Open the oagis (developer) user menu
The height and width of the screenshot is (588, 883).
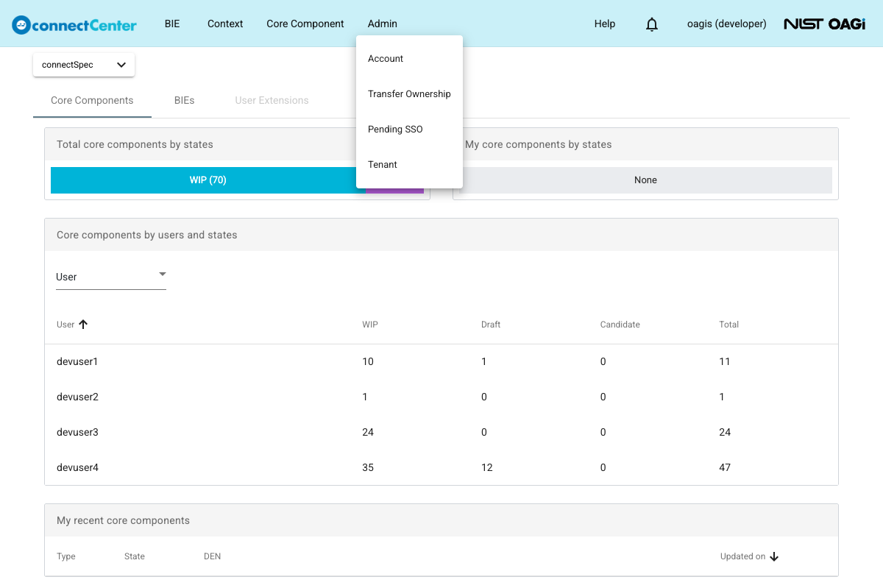pos(727,24)
